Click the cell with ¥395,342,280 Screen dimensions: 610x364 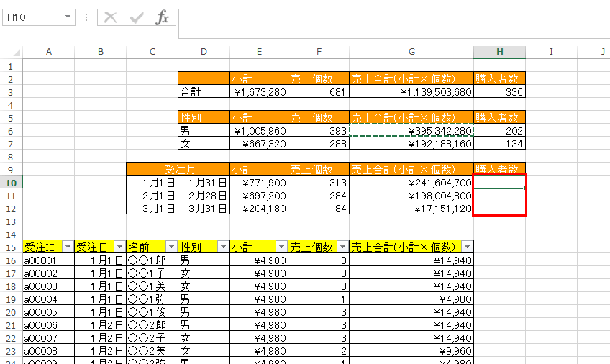pyautogui.click(x=411, y=131)
